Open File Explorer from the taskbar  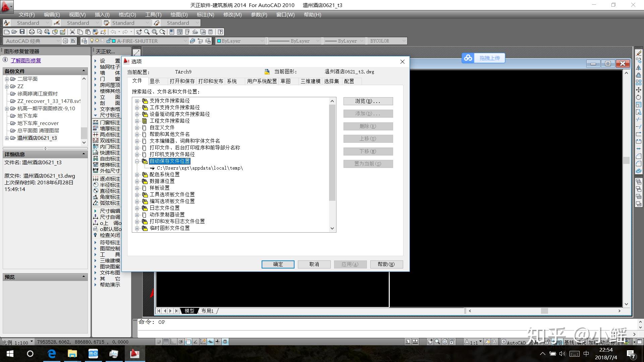72,354
